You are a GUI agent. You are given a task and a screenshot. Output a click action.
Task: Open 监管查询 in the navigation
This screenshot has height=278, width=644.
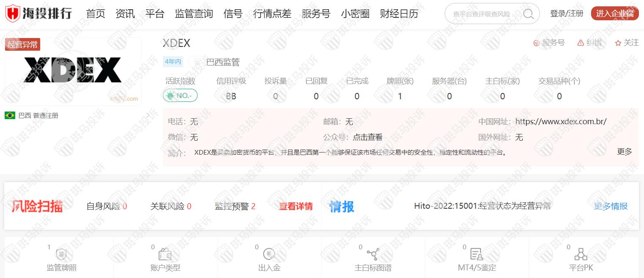tap(194, 14)
